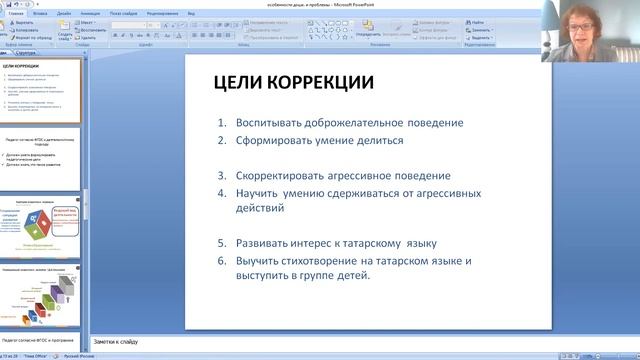Screen dimensions: 640x360
Task: Click Convert to SmartArt button
Action: 271,37
